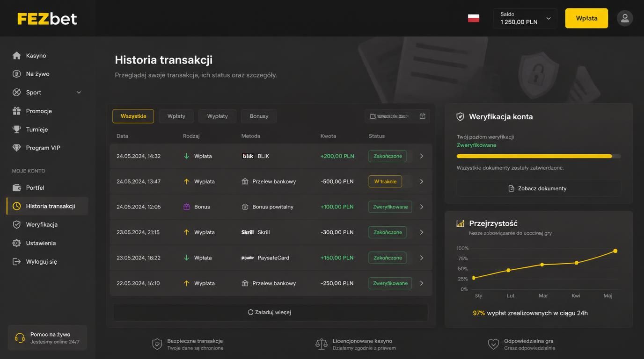Click the yellow Wpłata deposit button
644x359 pixels.
tap(586, 18)
